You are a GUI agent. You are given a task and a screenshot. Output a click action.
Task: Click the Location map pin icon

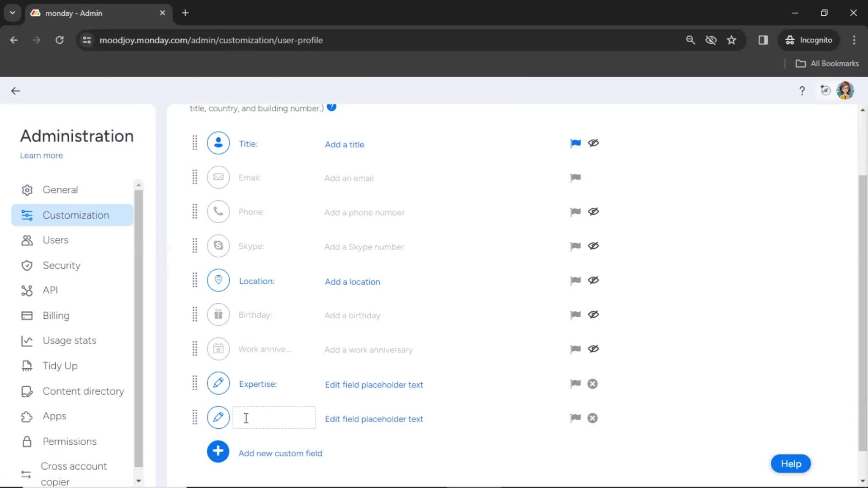[x=218, y=281]
